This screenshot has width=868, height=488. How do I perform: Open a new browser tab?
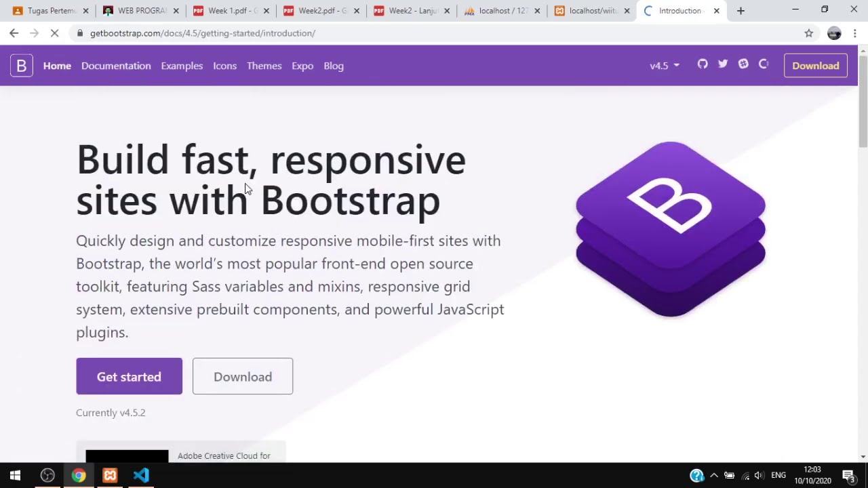pos(741,11)
